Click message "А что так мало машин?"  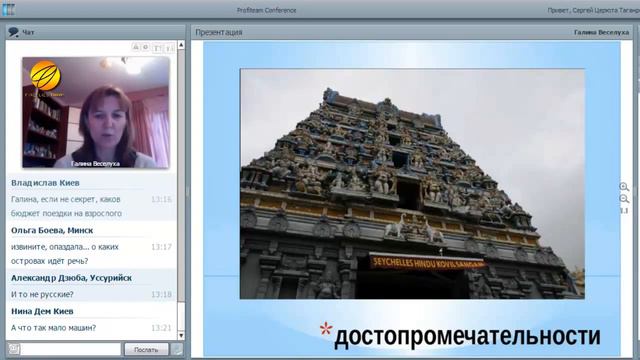click(53, 328)
